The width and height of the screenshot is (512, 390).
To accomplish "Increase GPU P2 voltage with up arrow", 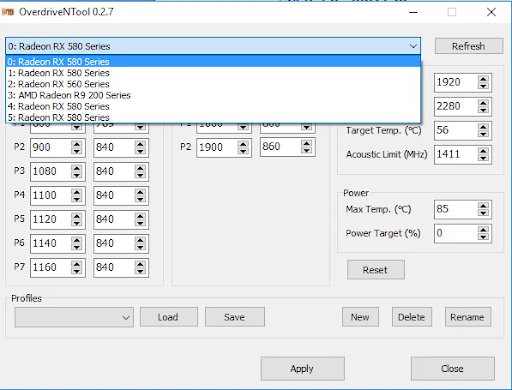I will (x=140, y=144).
